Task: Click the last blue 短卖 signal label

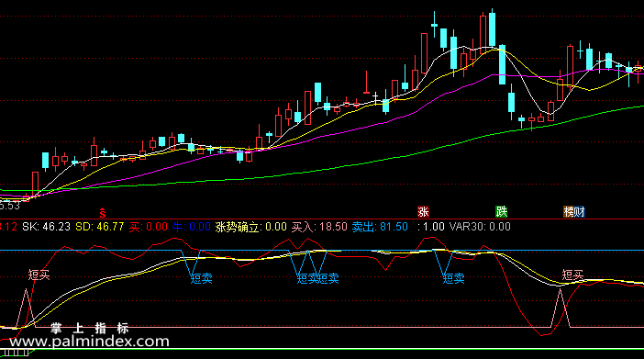Action: [454, 279]
